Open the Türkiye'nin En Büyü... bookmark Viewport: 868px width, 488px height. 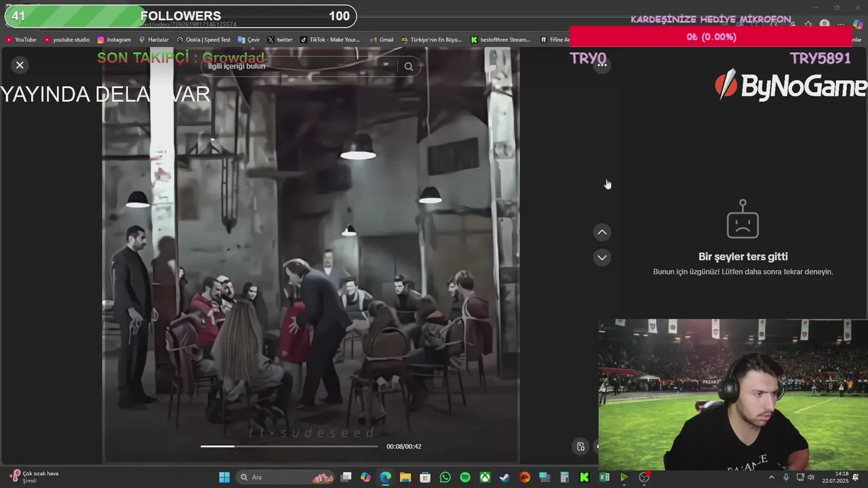pyautogui.click(x=432, y=40)
